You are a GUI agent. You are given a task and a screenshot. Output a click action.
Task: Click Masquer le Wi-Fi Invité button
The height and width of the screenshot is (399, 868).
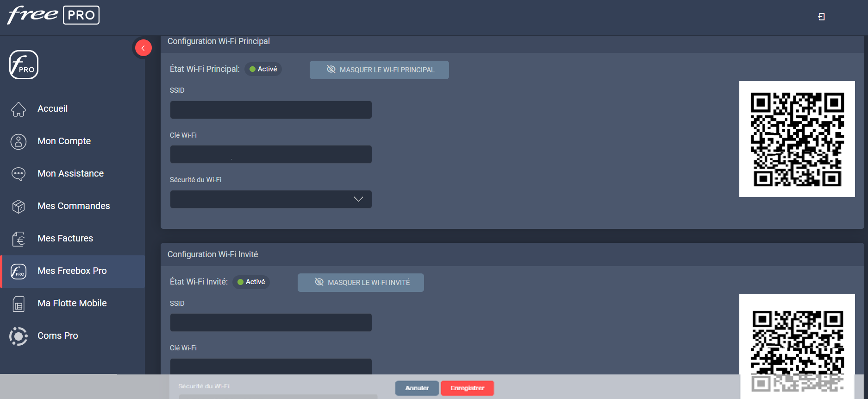[361, 283]
